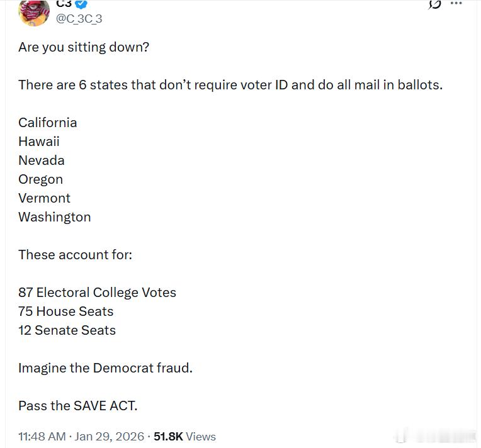Click the word Hawaii in the list
Image resolution: width=481 pixels, height=448 pixels.
pyautogui.click(x=39, y=142)
